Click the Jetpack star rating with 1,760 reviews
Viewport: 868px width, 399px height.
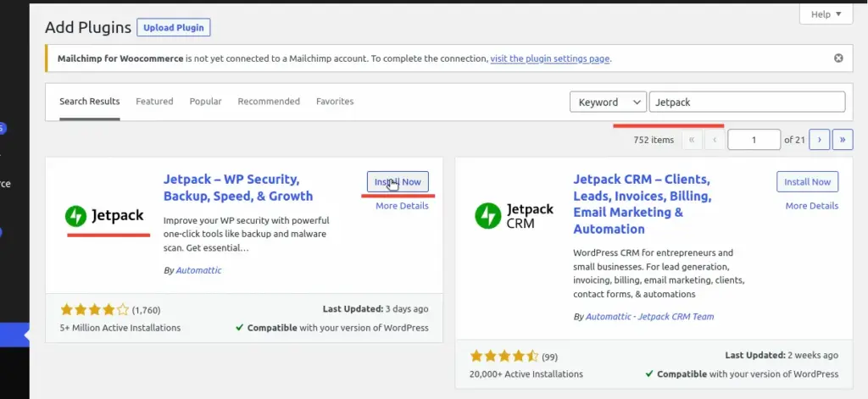pyautogui.click(x=95, y=309)
